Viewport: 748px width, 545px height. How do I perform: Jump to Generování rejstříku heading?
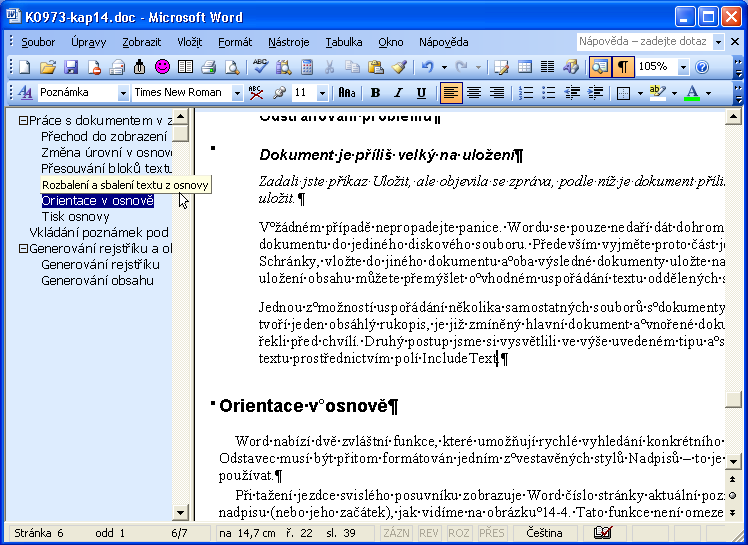pos(100,265)
